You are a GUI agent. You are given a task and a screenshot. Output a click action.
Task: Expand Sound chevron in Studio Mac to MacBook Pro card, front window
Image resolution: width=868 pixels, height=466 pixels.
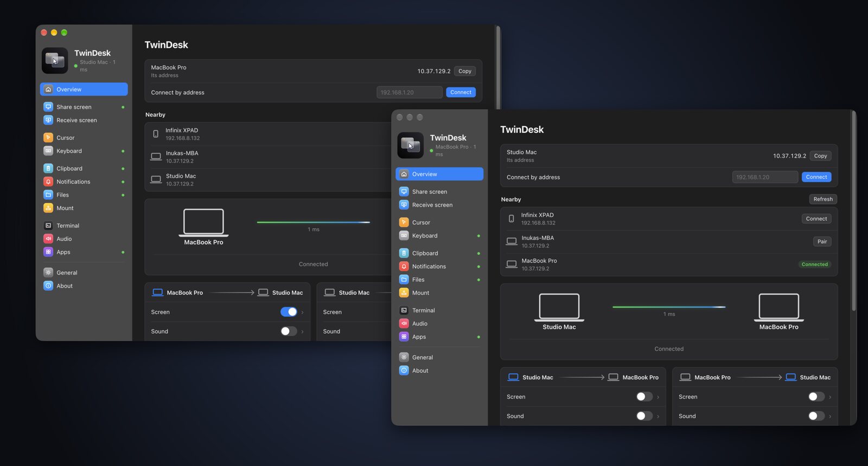point(658,417)
